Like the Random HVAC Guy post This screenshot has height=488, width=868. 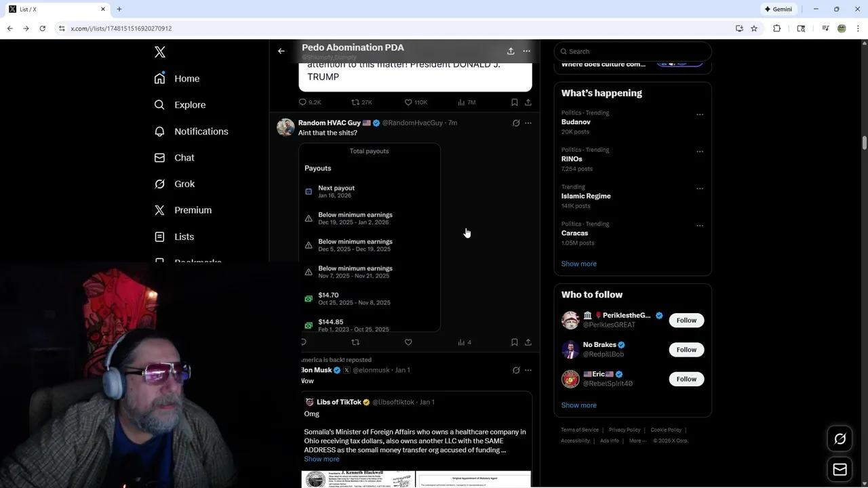click(x=408, y=342)
